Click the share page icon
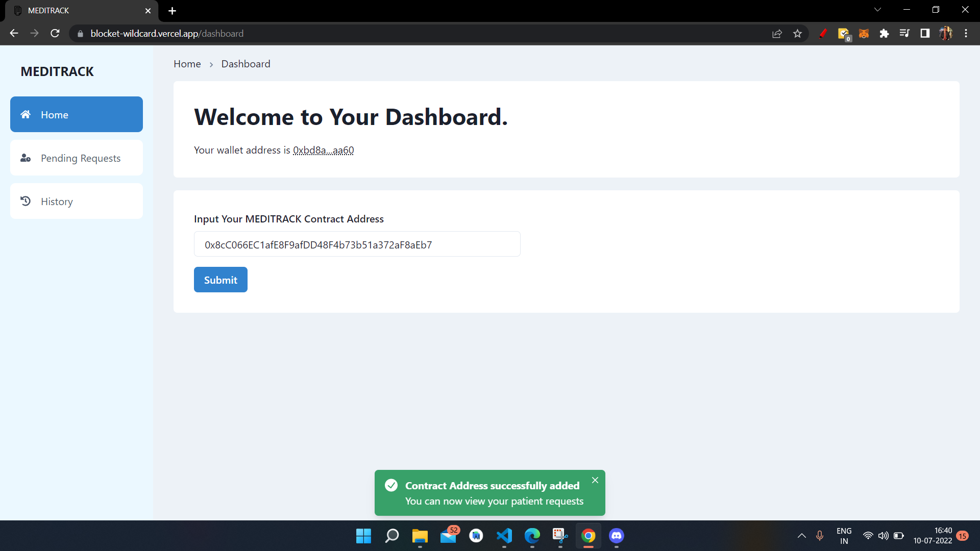980x551 pixels. click(x=777, y=34)
